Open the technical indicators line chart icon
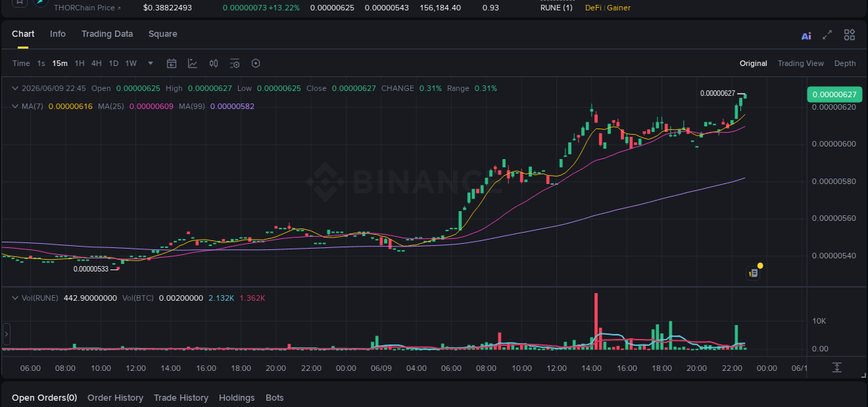This screenshot has height=407, width=868. [192, 63]
